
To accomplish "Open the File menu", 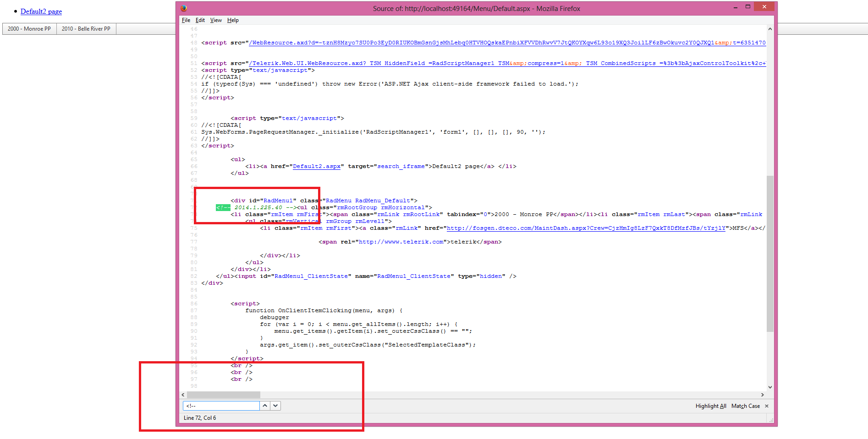I will pyautogui.click(x=186, y=20).
